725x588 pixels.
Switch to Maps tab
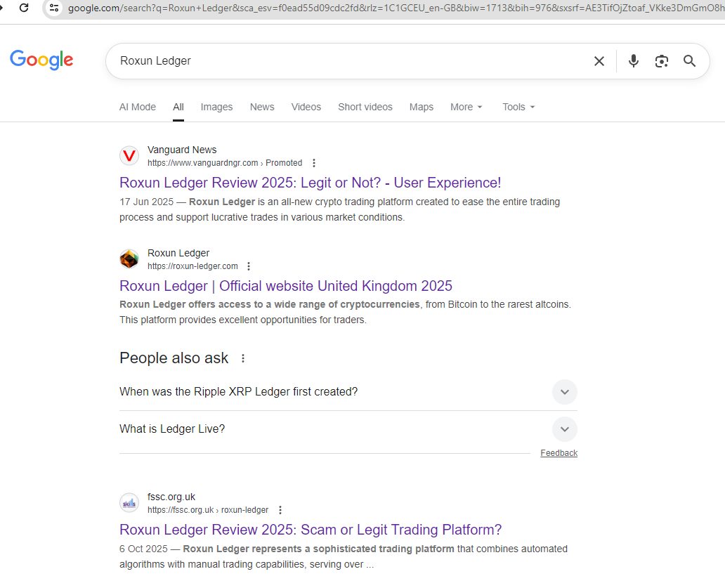422,107
